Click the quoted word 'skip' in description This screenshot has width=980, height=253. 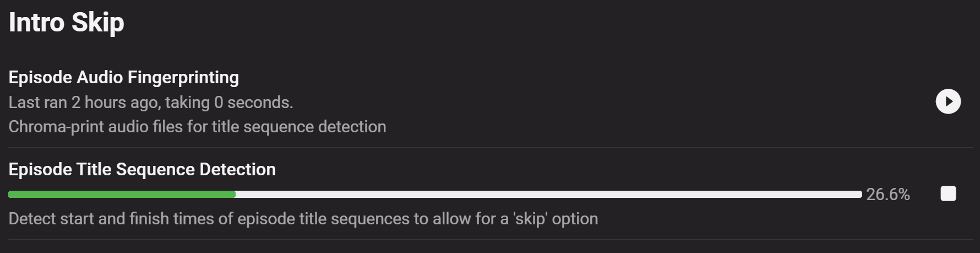click(530, 219)
